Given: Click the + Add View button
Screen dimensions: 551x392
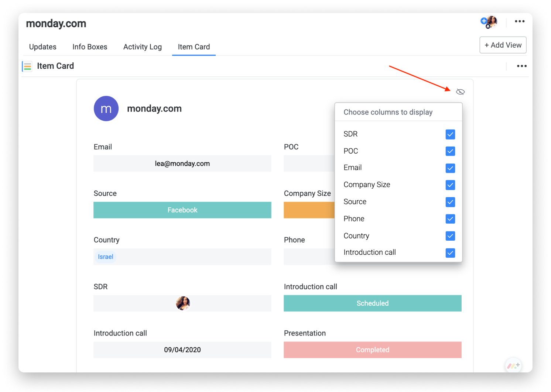Looking at the screenshot, I should [503, 45].
